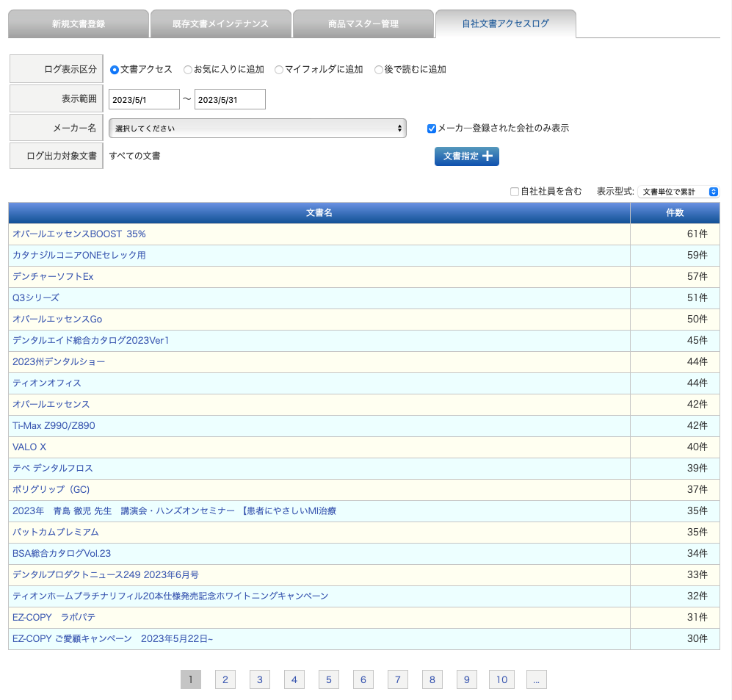Open the BSA総合カタログVol.23 link
732x700 pixels.
coord(62,554)
